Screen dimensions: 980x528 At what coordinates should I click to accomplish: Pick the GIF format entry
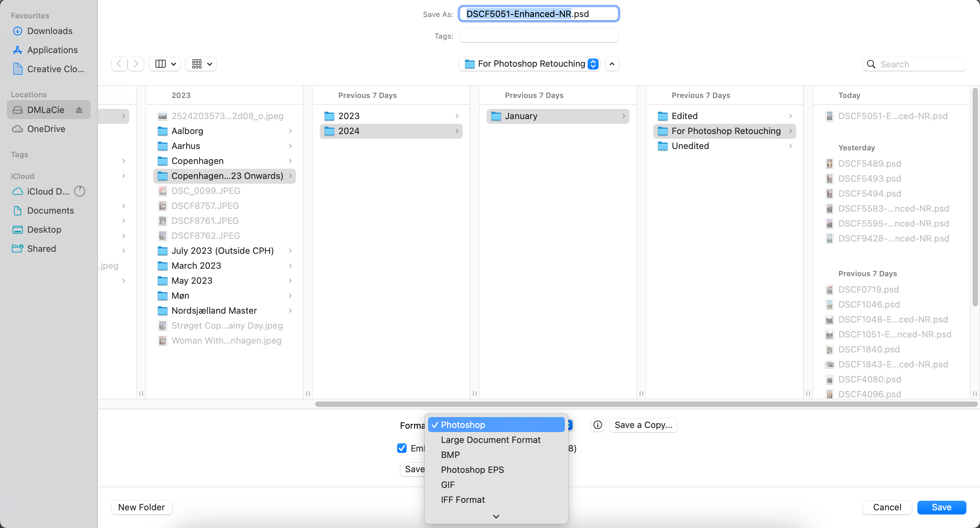tap(447, 485)
